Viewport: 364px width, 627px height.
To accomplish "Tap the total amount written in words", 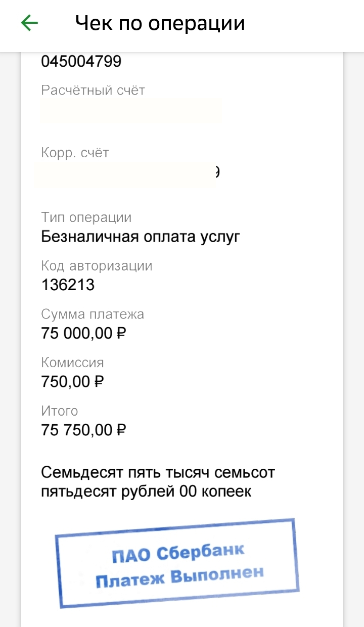I will 158,482.
